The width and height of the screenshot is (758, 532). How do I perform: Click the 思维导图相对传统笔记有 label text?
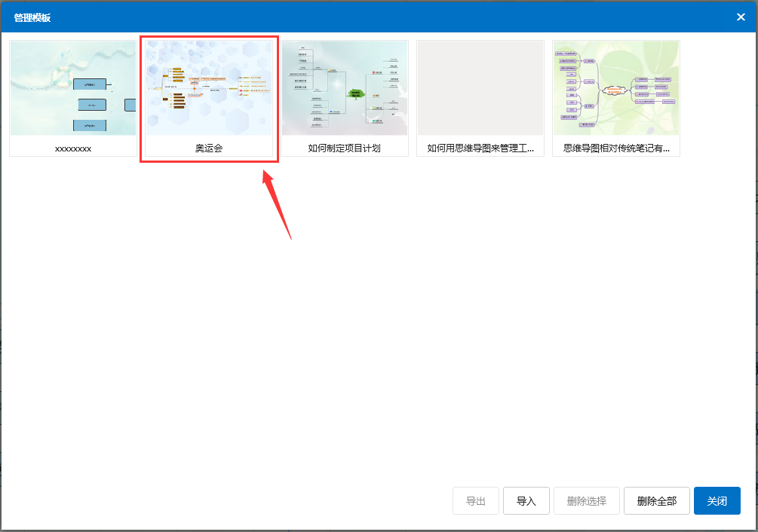click(x=616, y=148)
